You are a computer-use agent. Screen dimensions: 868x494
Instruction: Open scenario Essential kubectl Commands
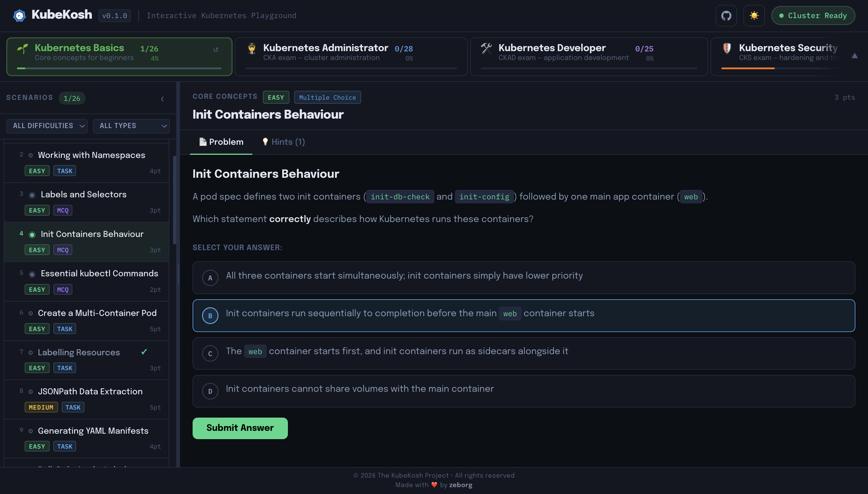click(x=86, y=281)
